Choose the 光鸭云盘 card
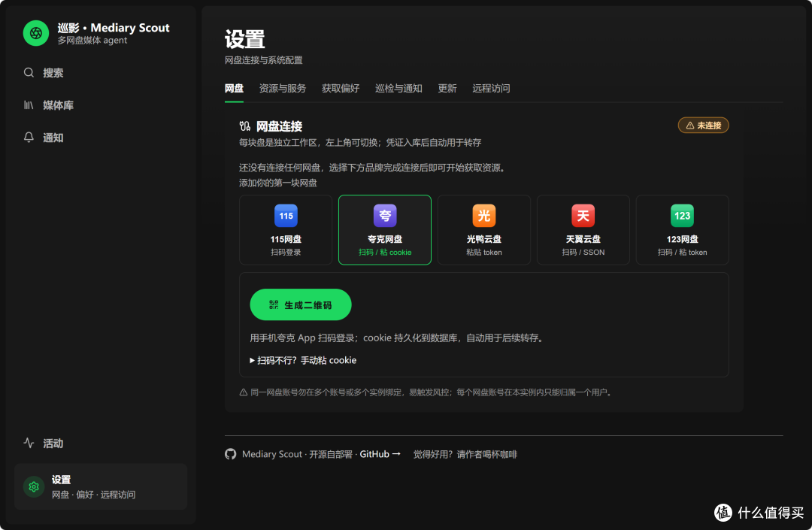Image resolution: width=812 pixels, height=530 pixels. coord(484,230)
